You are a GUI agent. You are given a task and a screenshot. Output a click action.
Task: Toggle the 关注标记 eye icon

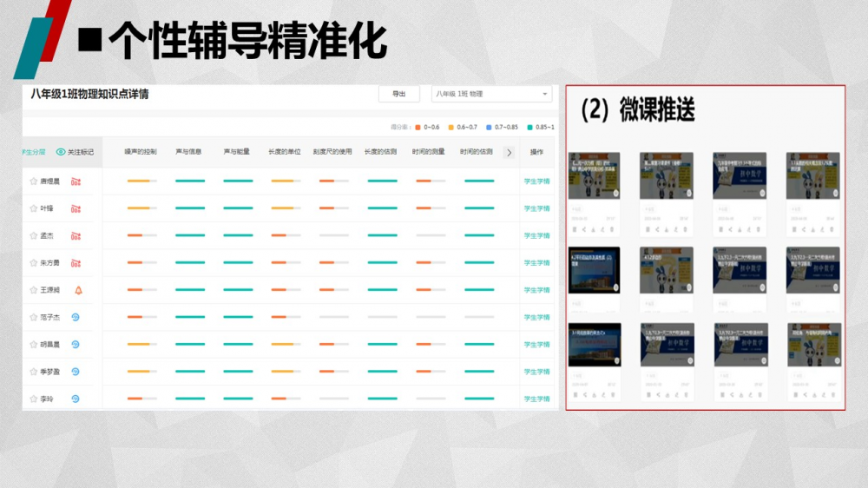[61, 152]
